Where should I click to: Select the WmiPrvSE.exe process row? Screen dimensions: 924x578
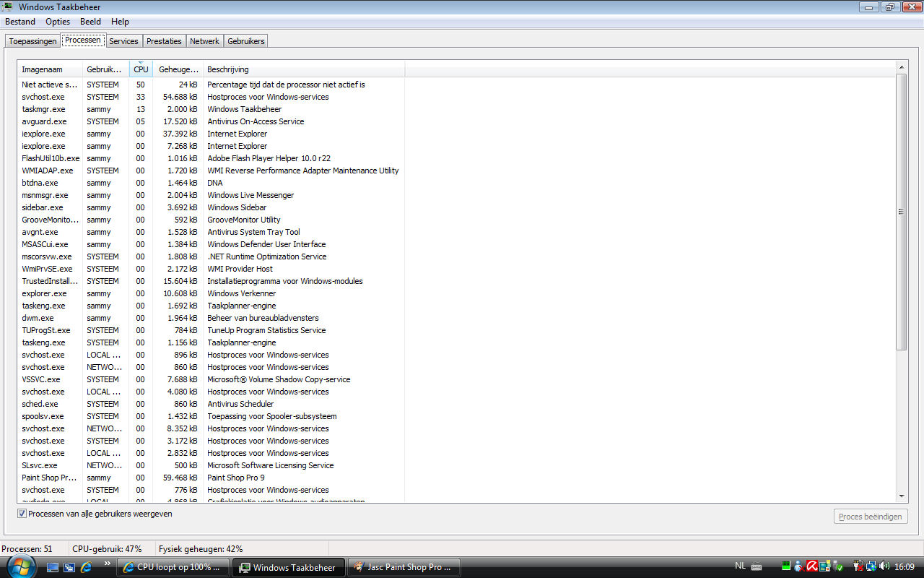(211, 269)
